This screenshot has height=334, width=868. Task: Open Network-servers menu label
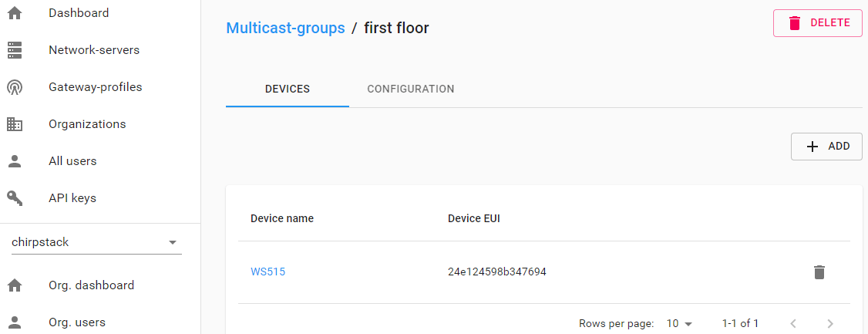pos(94,50)
